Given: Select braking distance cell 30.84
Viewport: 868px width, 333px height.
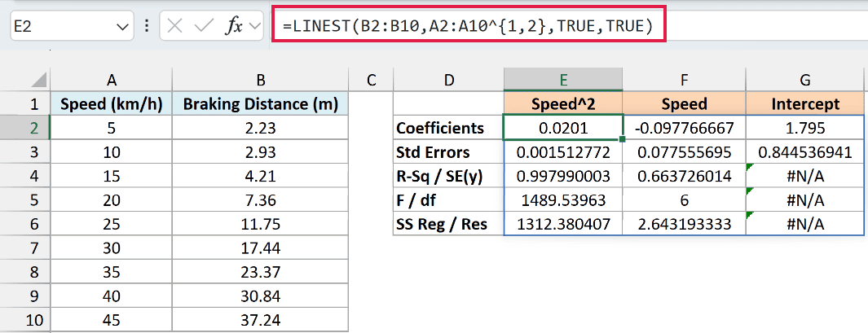Looking at the screenshot, I should click(260, 296).
